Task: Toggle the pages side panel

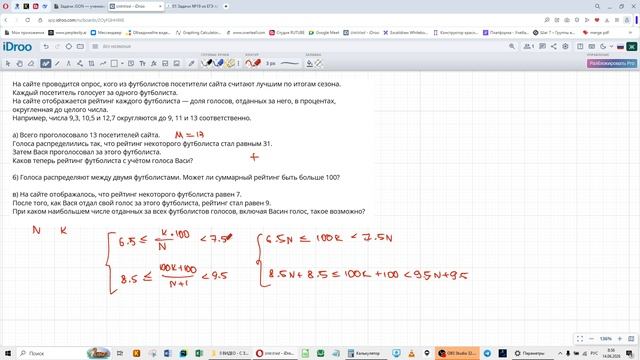Action: tap(580, 47)
